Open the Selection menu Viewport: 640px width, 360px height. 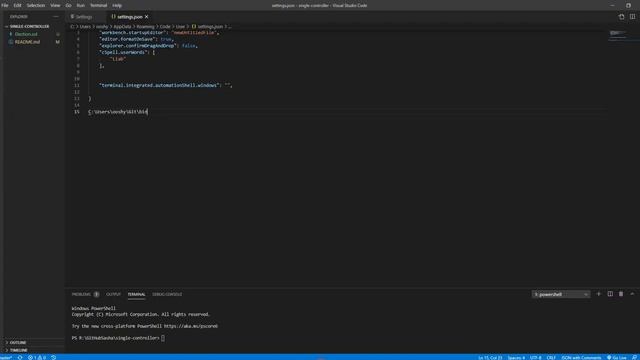[36, 6]
